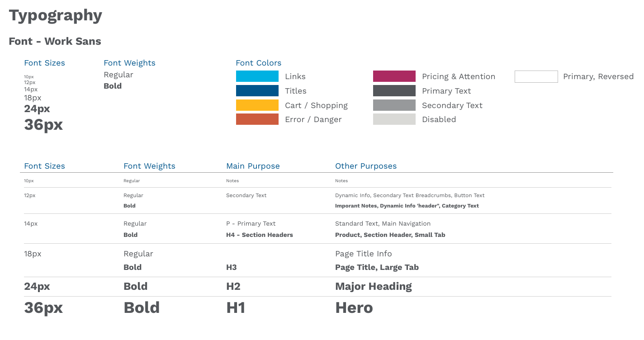This screenshot has height=340, width=644.
Task: Click the H4 - Section Headers cell
Action: click(x=260, y=235)
